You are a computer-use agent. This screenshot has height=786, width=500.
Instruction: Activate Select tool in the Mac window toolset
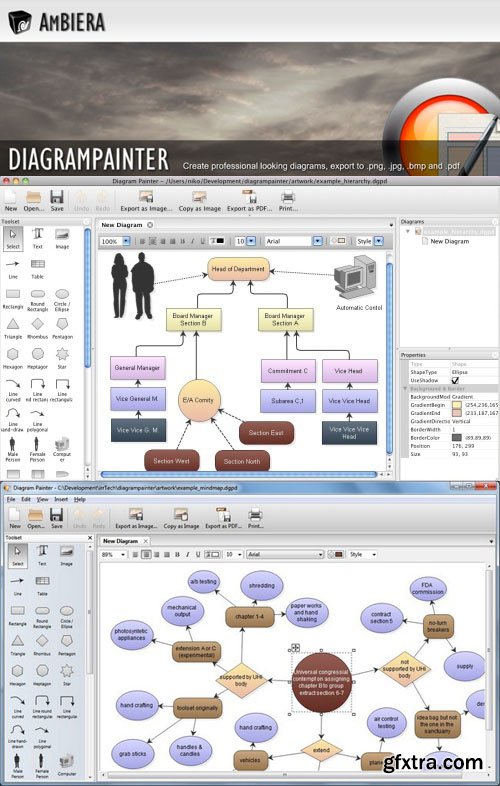13,239
